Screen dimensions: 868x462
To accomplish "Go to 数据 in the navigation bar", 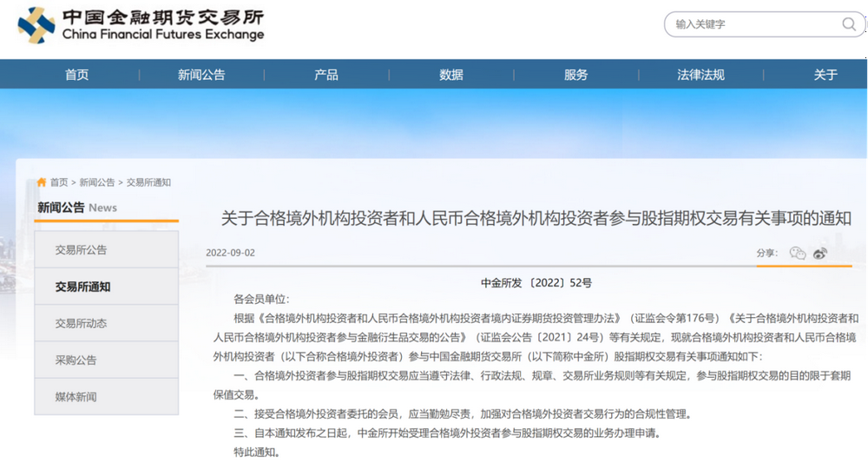I will click(x=451, y=75).
